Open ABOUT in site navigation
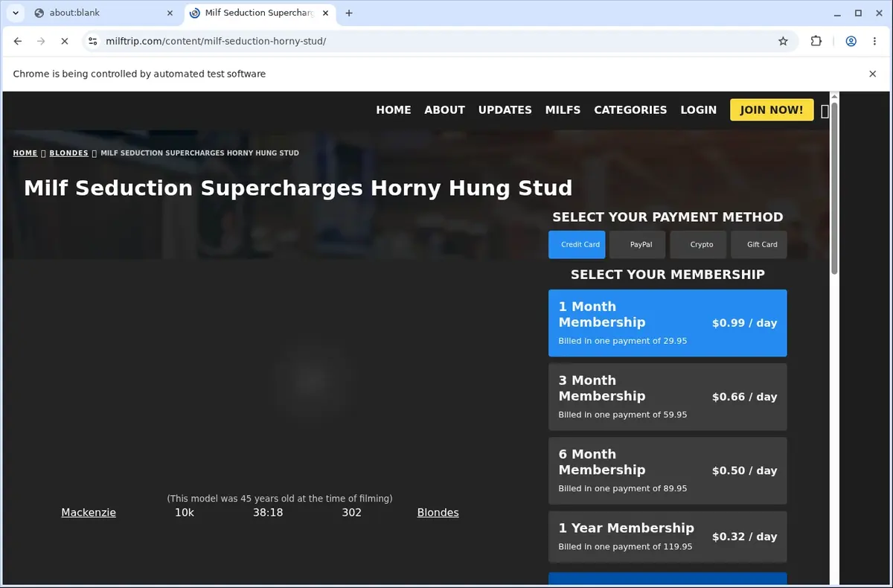 click(x=444, y=109)
